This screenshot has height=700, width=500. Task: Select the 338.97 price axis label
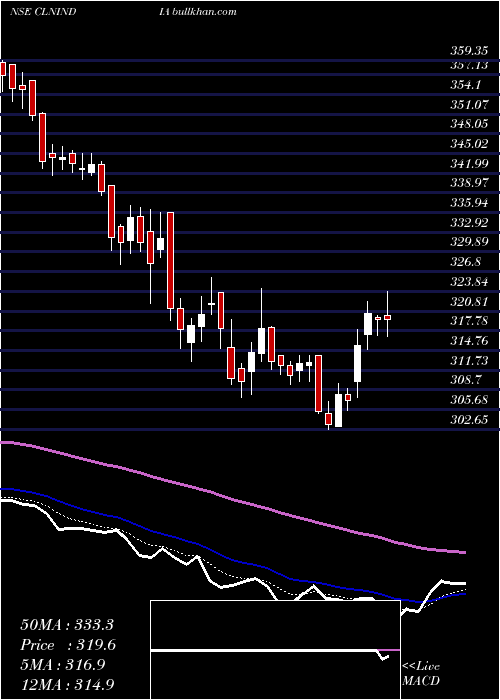468,183
